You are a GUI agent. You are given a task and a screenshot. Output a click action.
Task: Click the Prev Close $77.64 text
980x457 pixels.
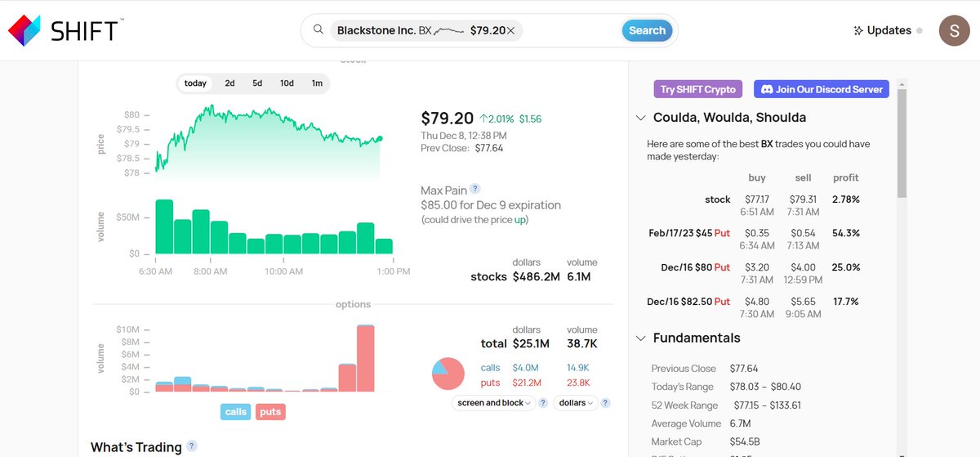(x=462, y=148)
